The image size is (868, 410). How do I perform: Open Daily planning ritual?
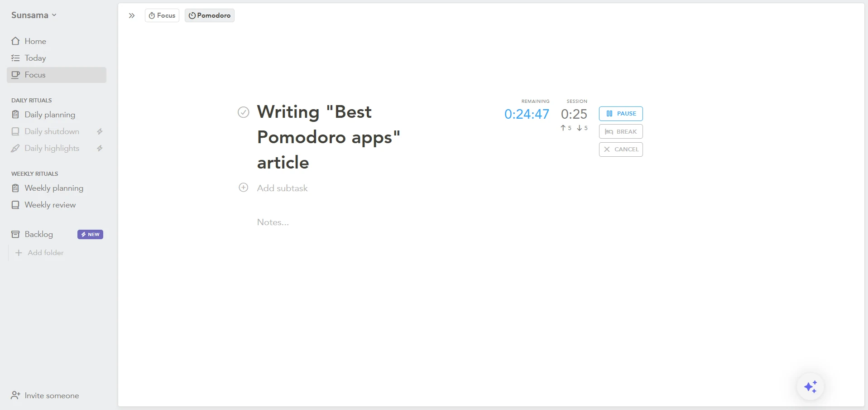tap(57, 115)
